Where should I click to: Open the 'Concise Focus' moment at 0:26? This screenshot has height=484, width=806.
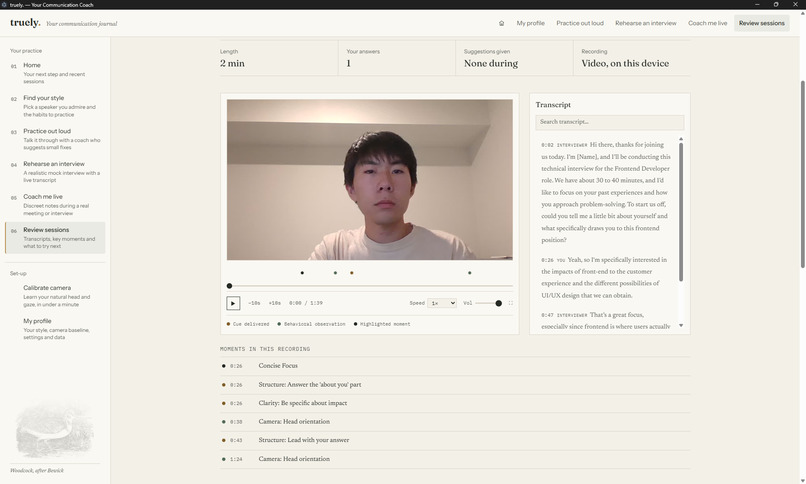(455, 366)
